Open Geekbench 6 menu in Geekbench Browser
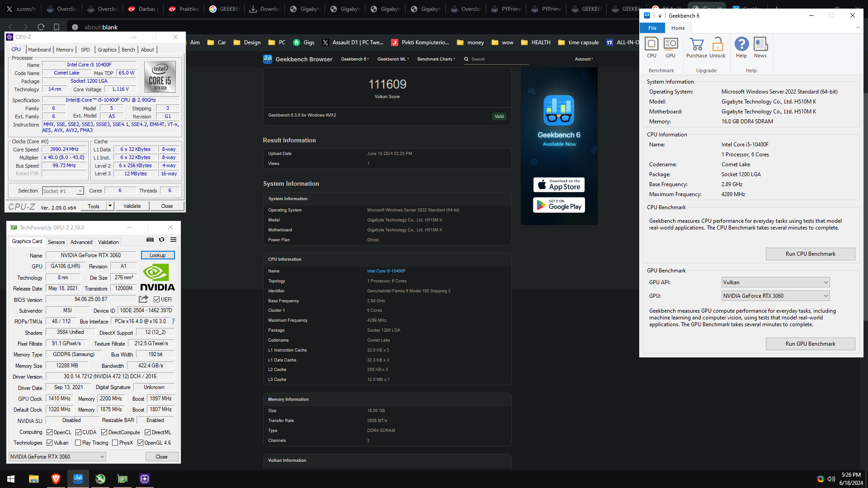The height and width of the screenshot is (488, 868). (355, 59)
